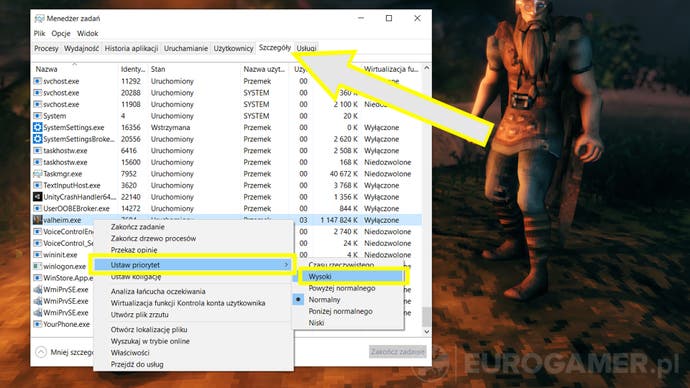Viewport: 690px width, 388px height.
Task: Switch to the Uruchamianie tab
Action: point(186,48)
